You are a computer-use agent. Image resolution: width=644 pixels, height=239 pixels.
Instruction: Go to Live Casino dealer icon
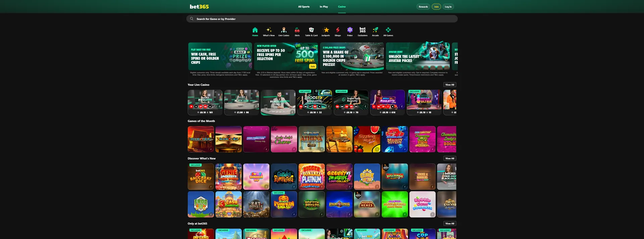click(x=284, y=30)
